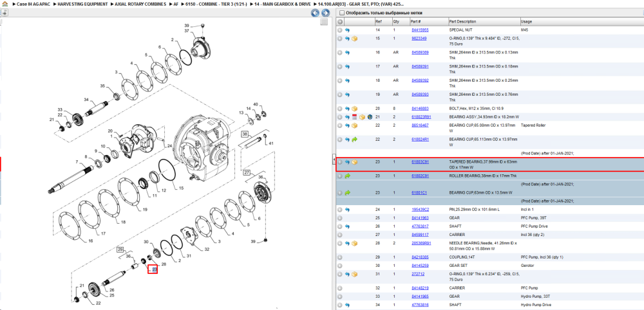Click the gray square button above the diagram

coord(324,22)
